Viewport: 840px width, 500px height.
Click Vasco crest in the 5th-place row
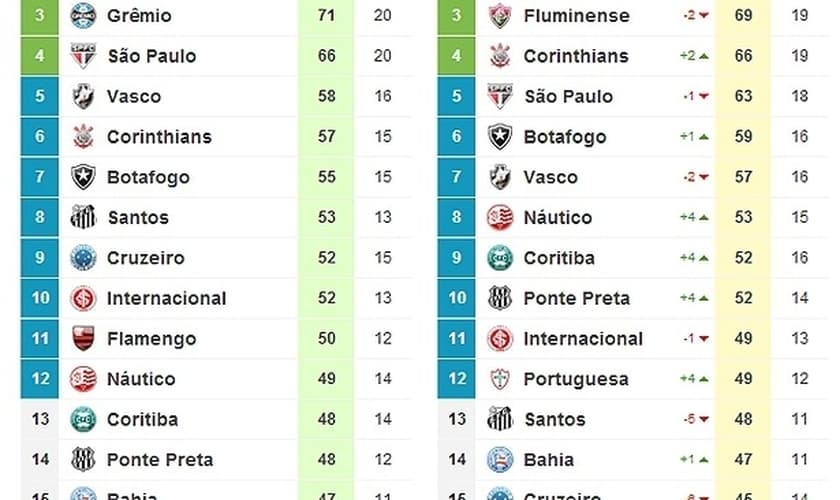coord(83,96)
